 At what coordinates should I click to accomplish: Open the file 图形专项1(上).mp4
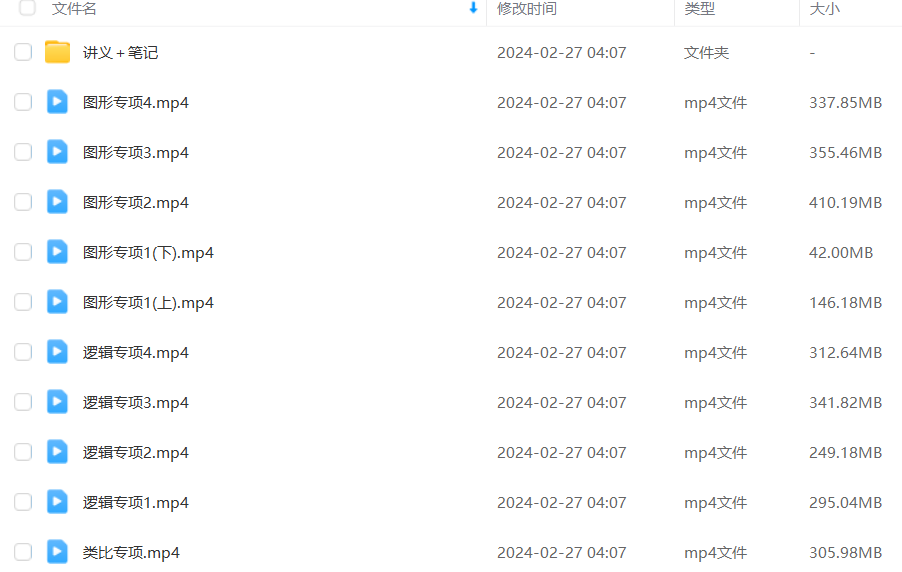[148, 303]
